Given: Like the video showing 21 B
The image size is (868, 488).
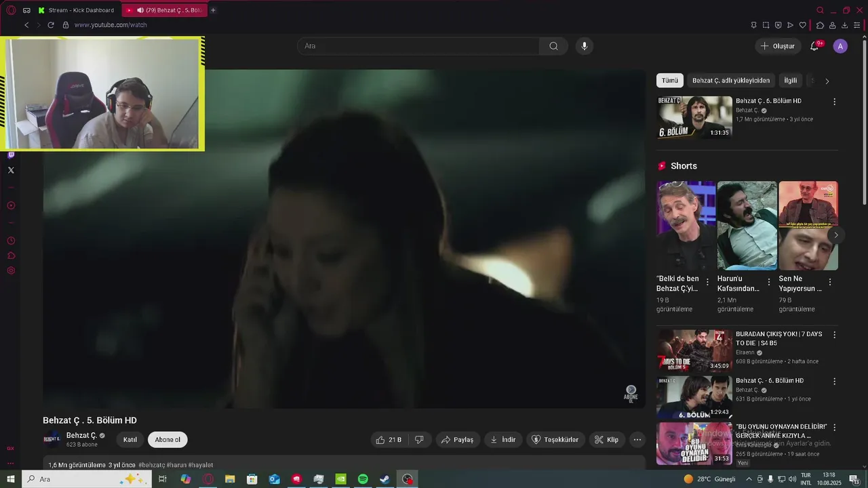Looking at the screenshot, I should pyautogui.click(x=389, y=440).
